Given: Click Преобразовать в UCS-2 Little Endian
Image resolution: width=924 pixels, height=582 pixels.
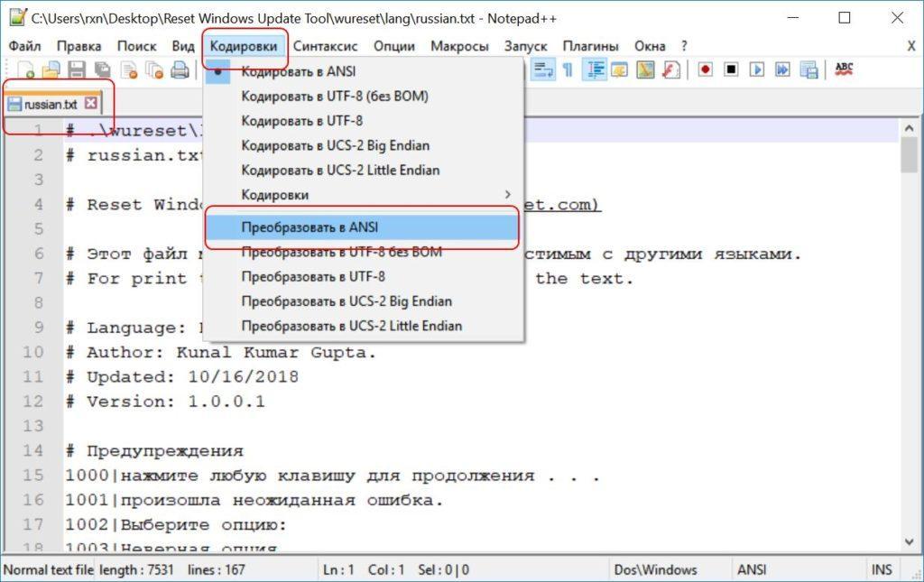Looking at the screenshot, I should coord(364,327).
